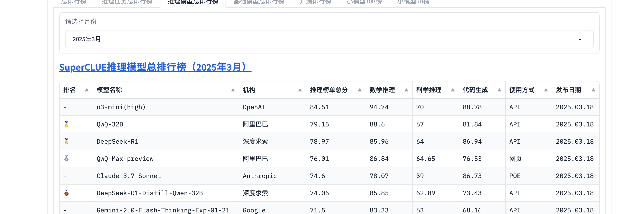
Task: Sort by 推理榜单总分 column arrow
Action: 360,90
